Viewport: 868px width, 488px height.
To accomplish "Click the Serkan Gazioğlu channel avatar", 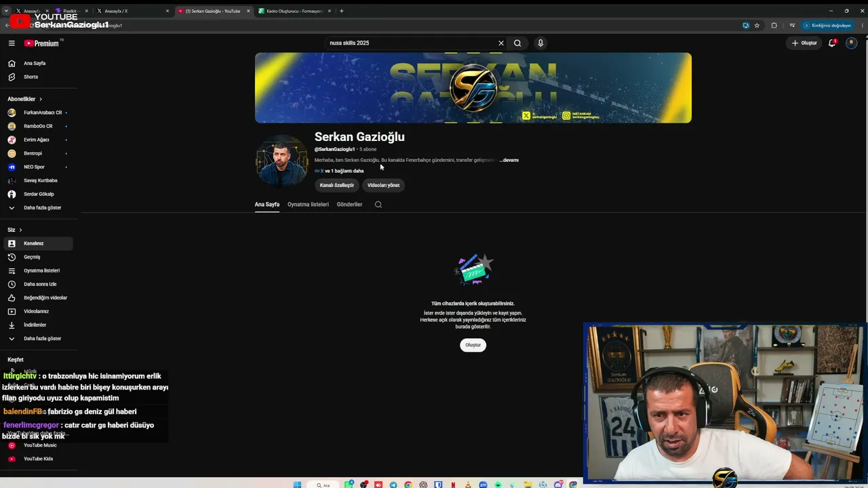I will [281, 161].
